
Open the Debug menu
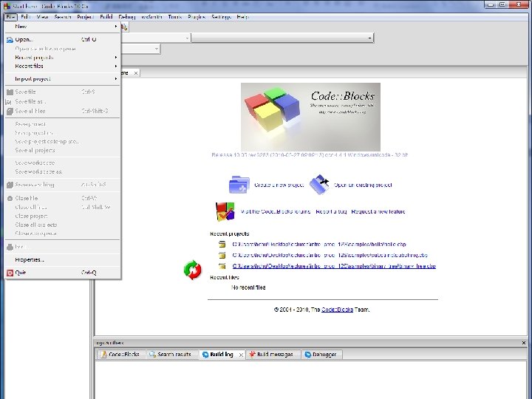[x=127, y=16]
